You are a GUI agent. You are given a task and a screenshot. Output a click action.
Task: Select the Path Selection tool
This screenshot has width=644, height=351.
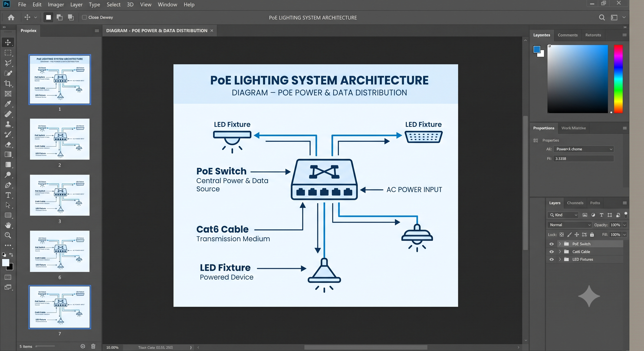click(x=8, y=205)
